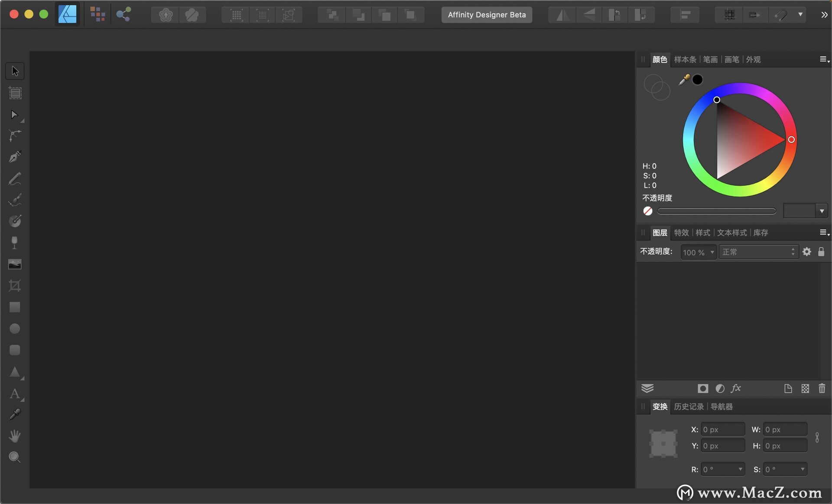Screen dimensions: 832x504
Task: Pick the Ellipse shape tool
Action: coord(15,329)
